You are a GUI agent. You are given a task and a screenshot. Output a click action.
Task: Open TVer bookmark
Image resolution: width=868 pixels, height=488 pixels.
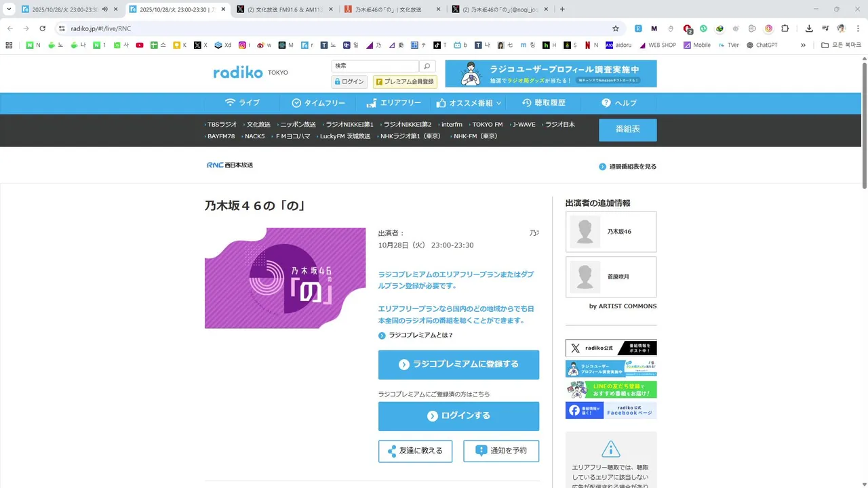pos(728,45)
